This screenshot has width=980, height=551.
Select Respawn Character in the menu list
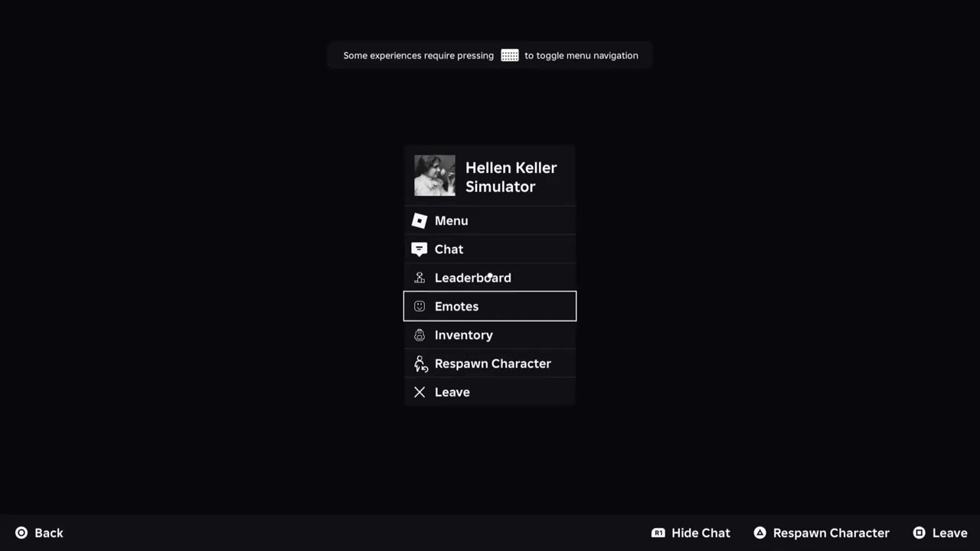point(490,364)
